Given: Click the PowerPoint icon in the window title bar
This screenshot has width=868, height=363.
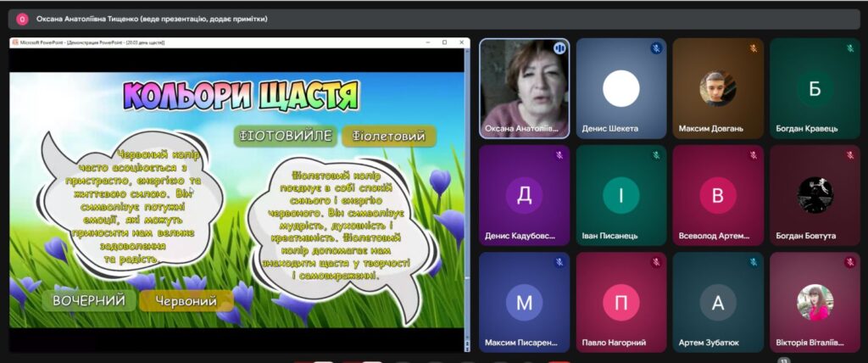Looking at the screenshot, I should coord(14,42).
